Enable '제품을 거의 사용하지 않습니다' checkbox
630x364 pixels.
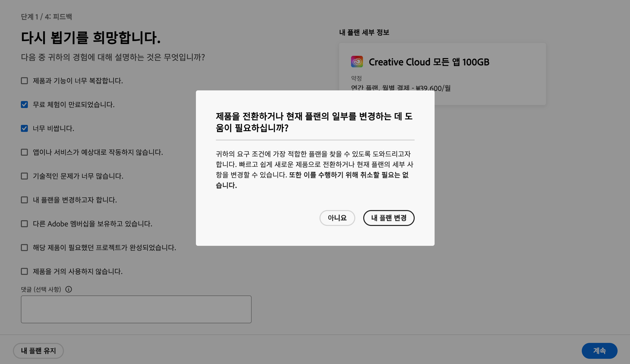24,271
